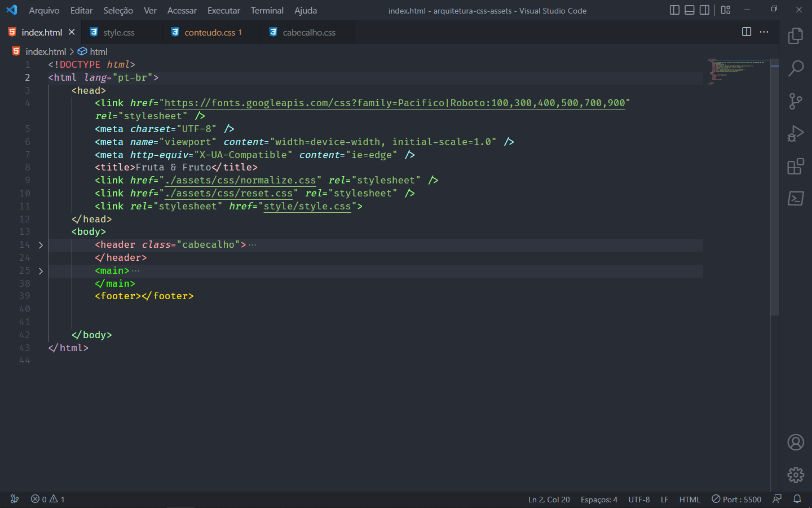Open the Ver menu

click(x=150, y=10)
